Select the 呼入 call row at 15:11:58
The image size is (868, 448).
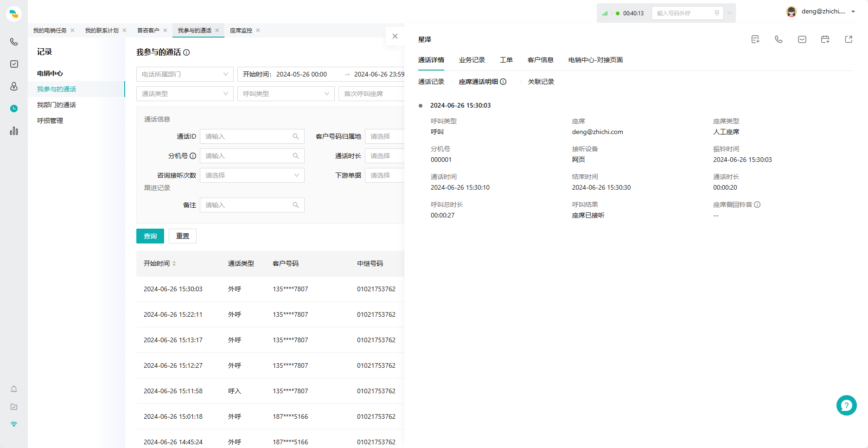coord(270,391)
